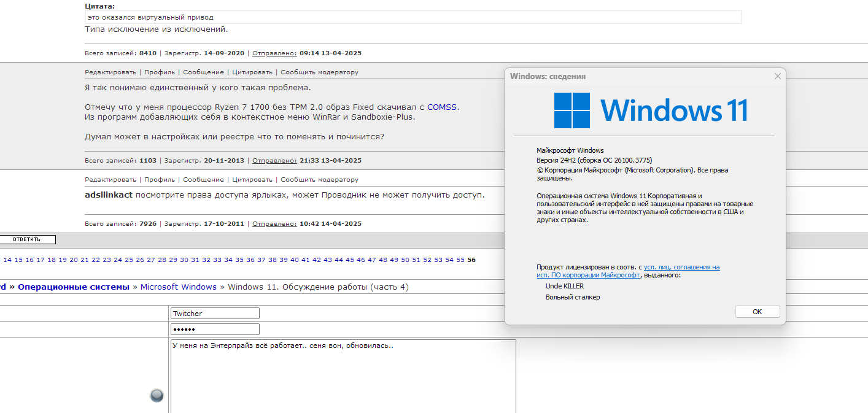This screenshot has height=413, width=868.
Task: Click the organization name "Вольный сталкер"
Action: coord(573,297)
